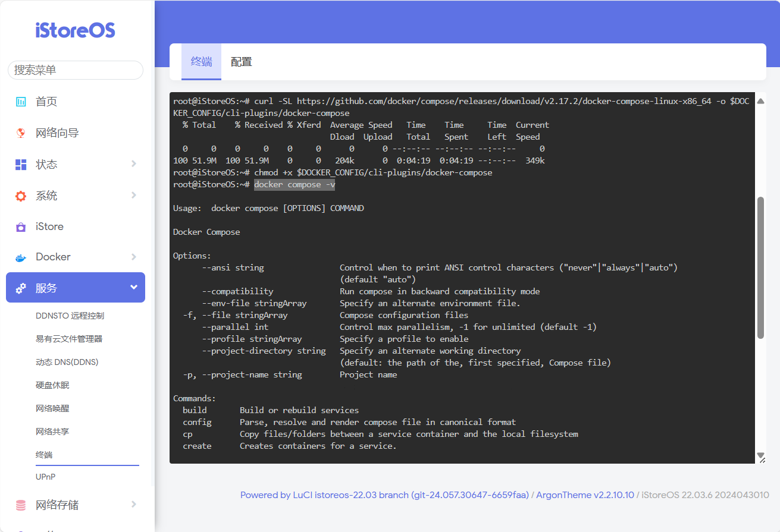
Task: Expand the Network Storage (网络存储) chevron
Action: (x=133, y=505)
